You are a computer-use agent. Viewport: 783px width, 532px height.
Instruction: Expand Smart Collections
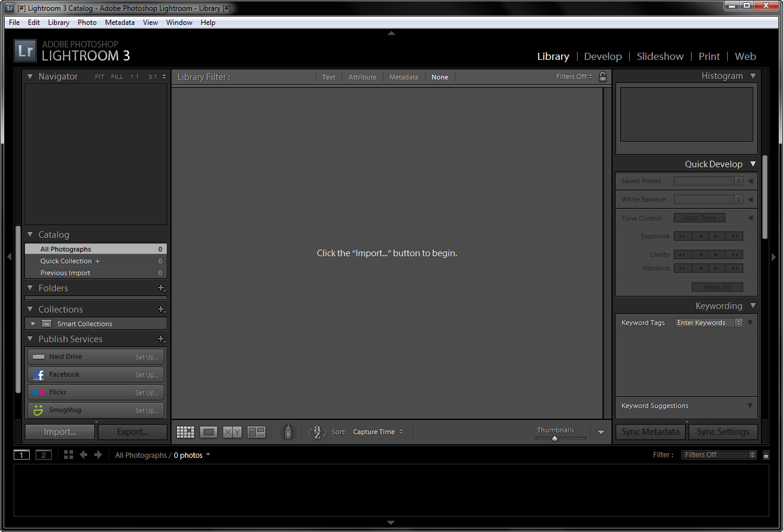[x=34, y=323]
